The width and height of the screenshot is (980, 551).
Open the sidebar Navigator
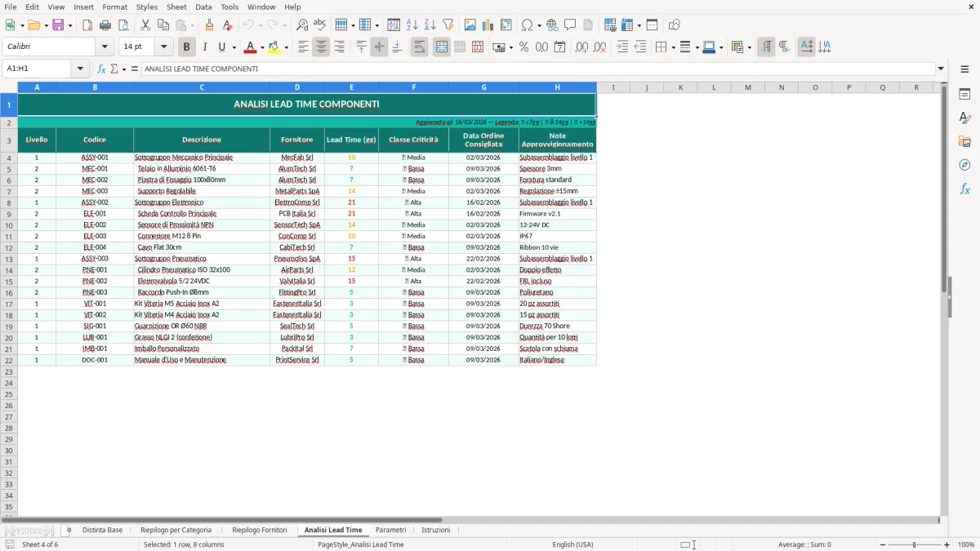964,165
